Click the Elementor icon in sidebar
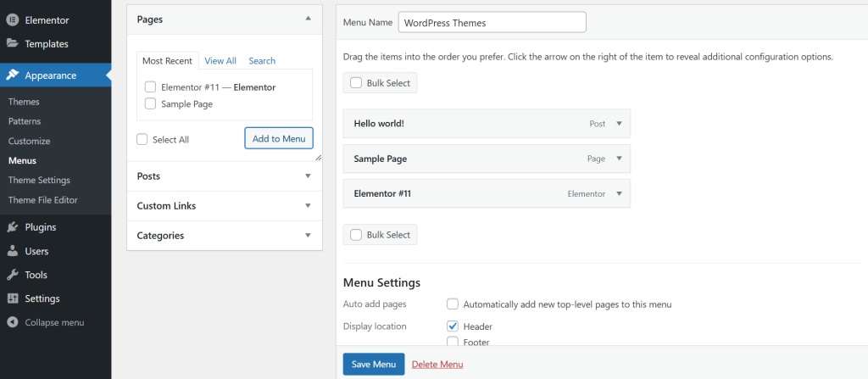Image resolution: width=868 pixels, height=379 pixels. coord(13,20)
